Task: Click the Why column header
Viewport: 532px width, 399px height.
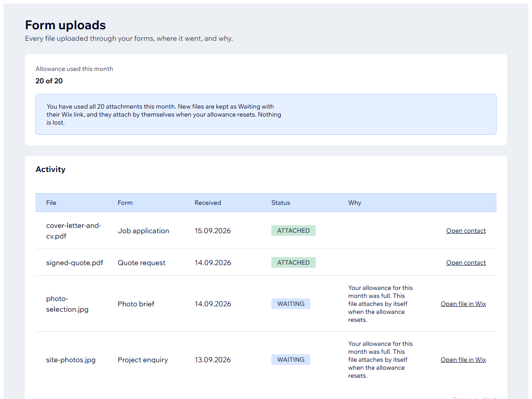Action: click(x=355, y=203)
